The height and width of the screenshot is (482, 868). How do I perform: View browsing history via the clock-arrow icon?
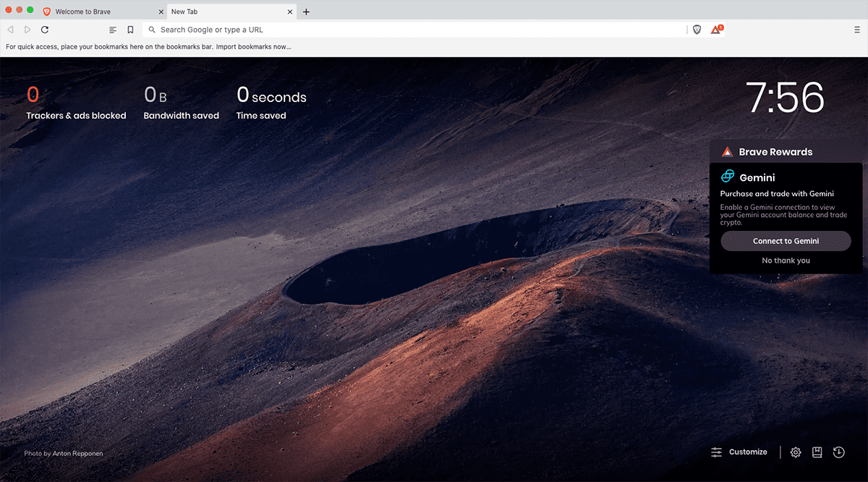[838, 452]
